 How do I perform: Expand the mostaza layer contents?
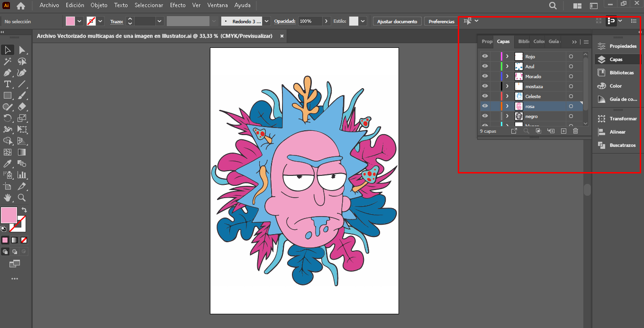pos(508,86)
